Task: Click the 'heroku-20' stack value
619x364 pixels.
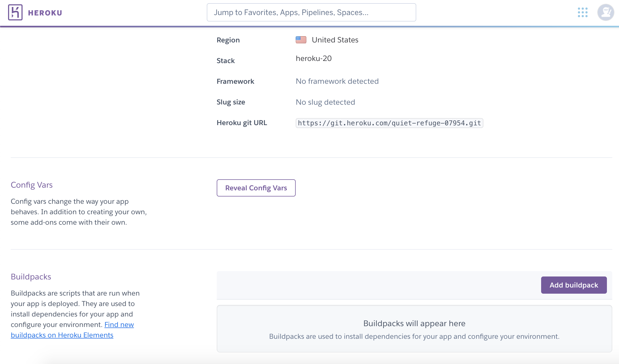Action: (313, 58)
